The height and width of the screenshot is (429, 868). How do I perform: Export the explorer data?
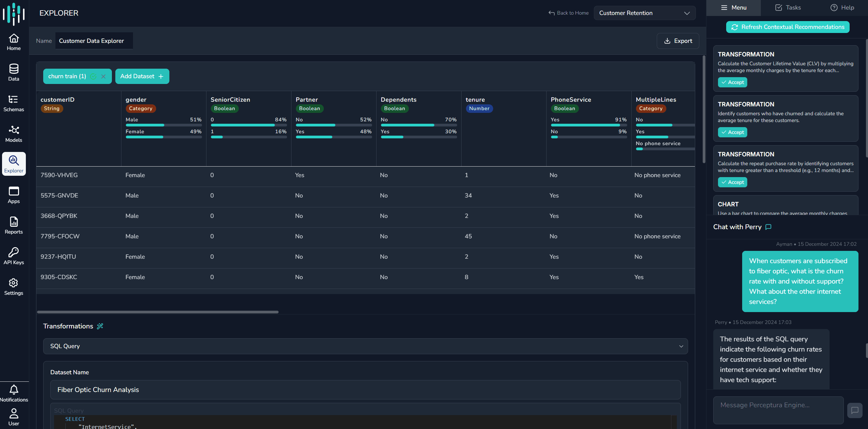tap(678, 41)
